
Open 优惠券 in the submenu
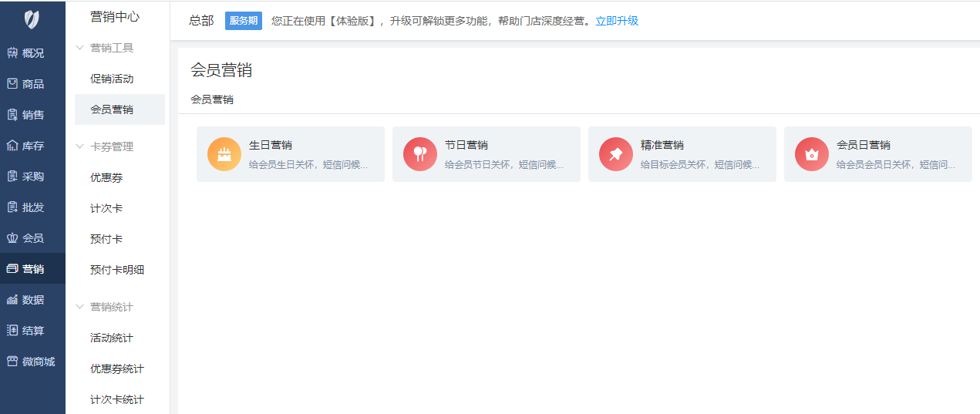point(106,177)
